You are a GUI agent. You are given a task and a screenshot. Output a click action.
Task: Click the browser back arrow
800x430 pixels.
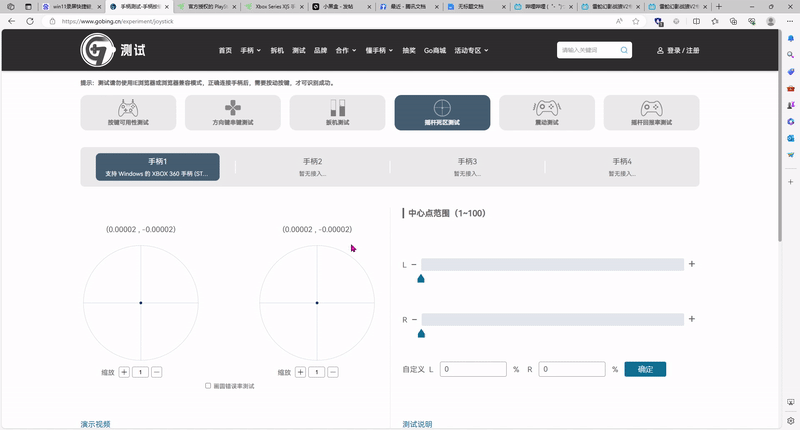coord(12,21)
